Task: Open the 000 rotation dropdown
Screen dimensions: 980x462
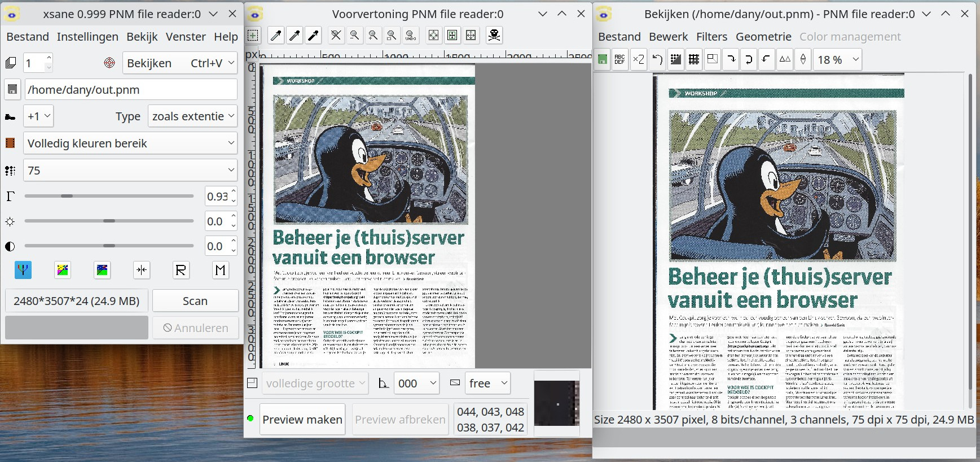Action: pyautogui.click(x=416, y=383)
